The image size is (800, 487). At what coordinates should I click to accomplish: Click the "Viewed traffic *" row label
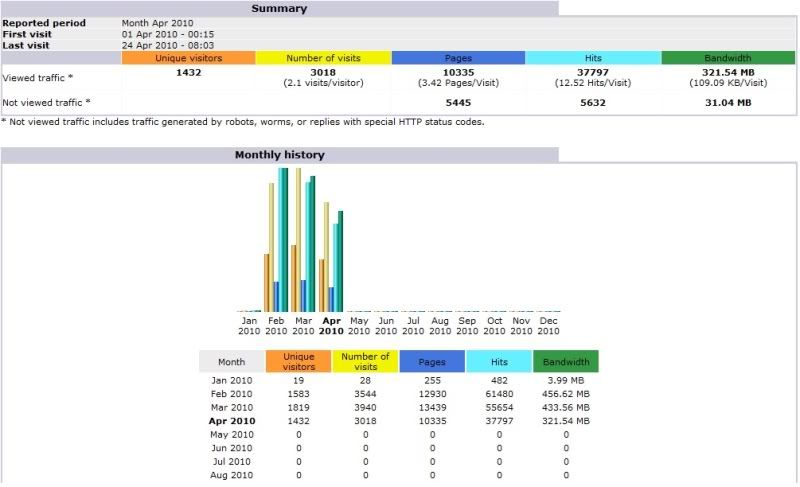coord(38,77)
